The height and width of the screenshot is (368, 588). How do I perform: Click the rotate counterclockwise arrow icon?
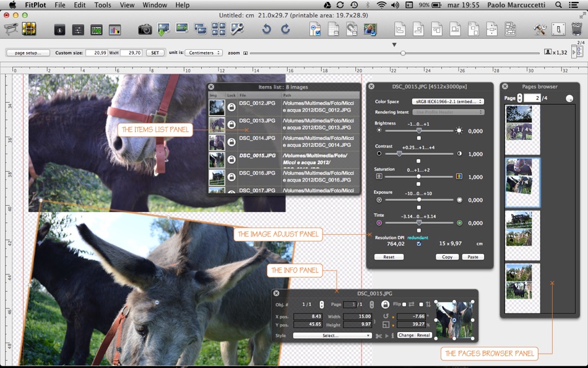[x=266, y=29]
